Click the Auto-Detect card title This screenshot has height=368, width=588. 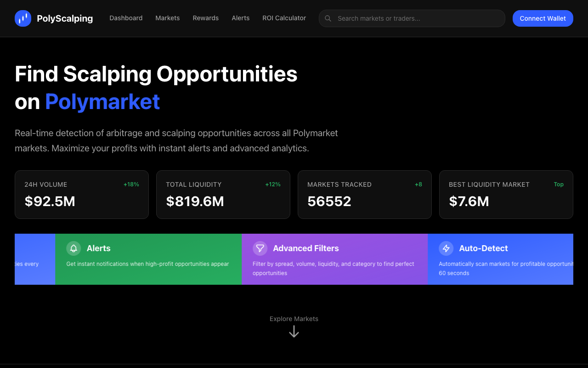[484, 248]
